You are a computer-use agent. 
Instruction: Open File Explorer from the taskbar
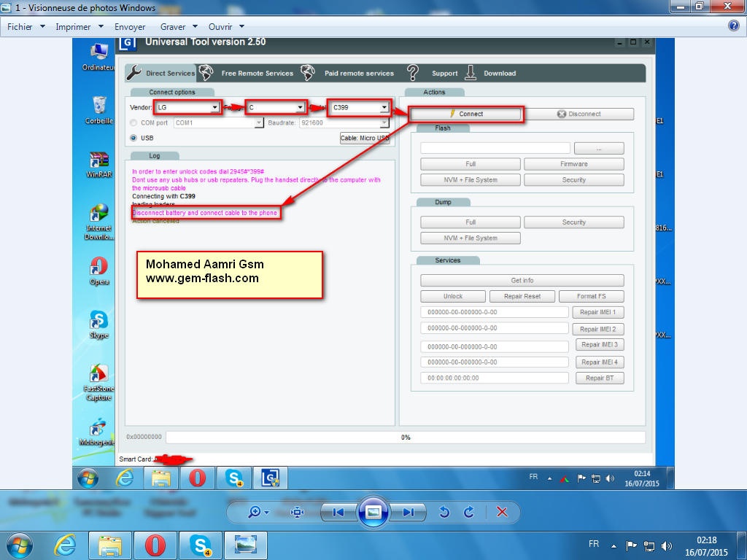pyautogui.click(x=110, y=545)
